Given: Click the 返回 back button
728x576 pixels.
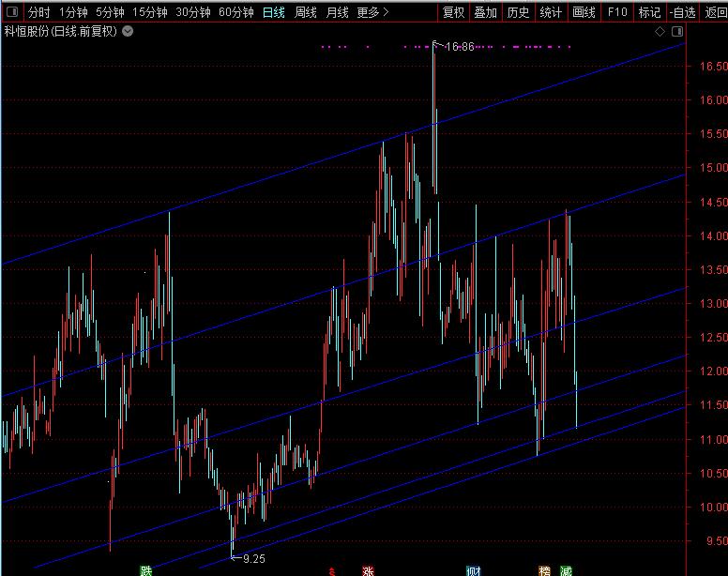Looking at the screenshot, I should pos(716,12).
